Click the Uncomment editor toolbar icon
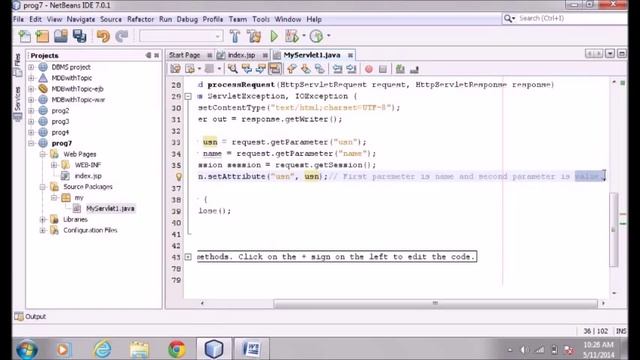This screenshot has width=640, height=360. (x=414, y=69)
